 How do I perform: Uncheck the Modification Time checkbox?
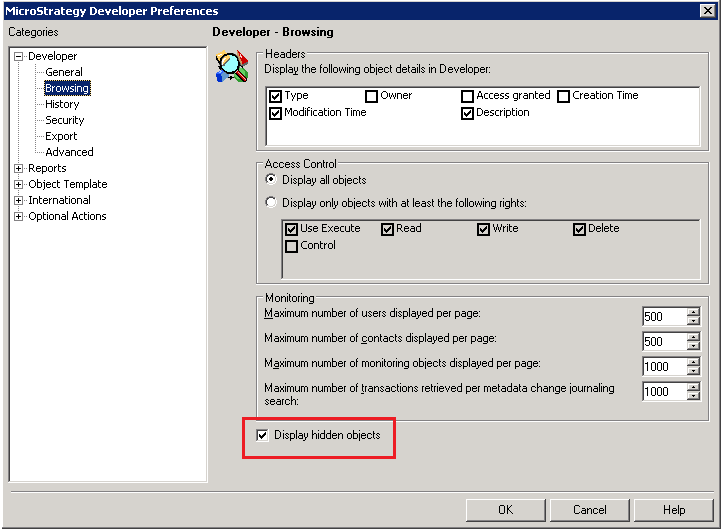click(276, 113)
